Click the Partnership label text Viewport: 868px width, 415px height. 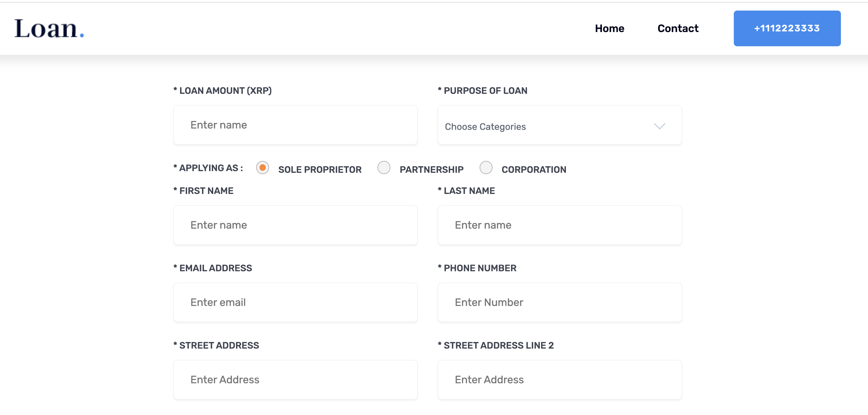click(431, 170)
